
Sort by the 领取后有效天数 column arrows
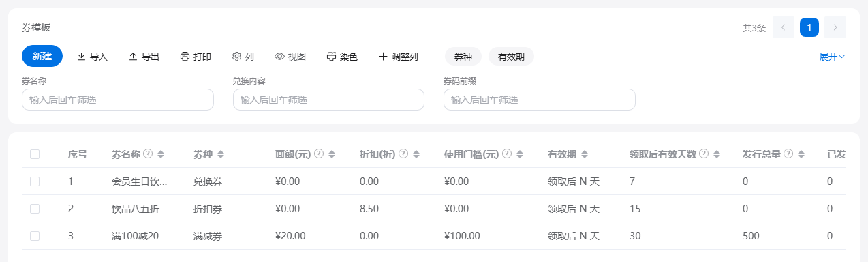[717, 154]
